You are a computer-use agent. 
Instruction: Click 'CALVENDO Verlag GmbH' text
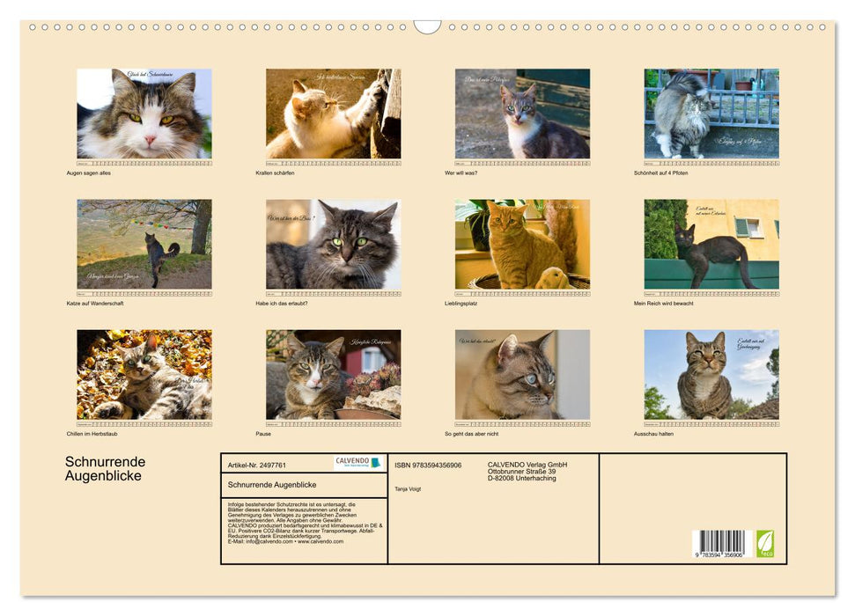click(527, 465)
